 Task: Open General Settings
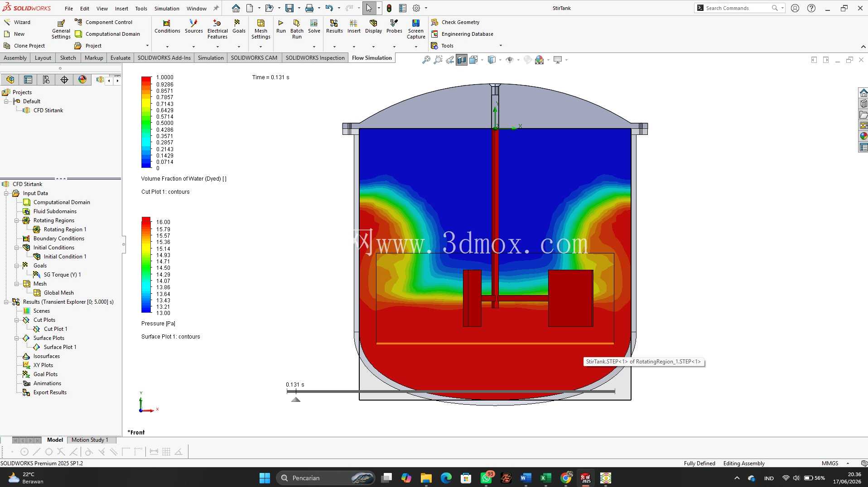click(61, 29)
